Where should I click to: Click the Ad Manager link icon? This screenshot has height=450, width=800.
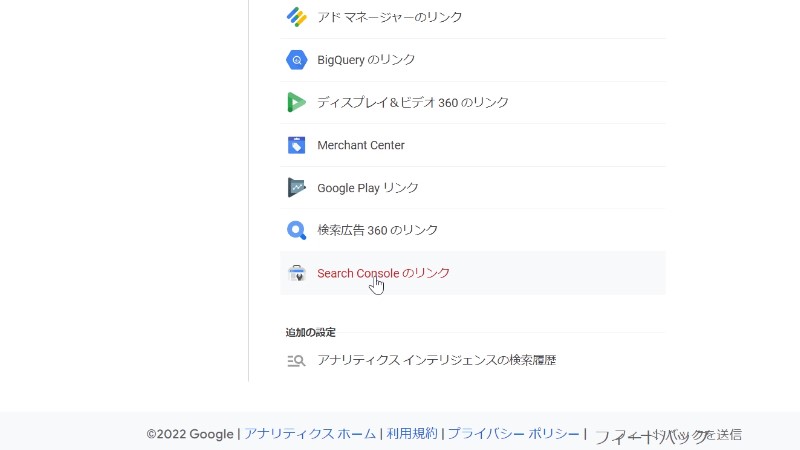296,17
